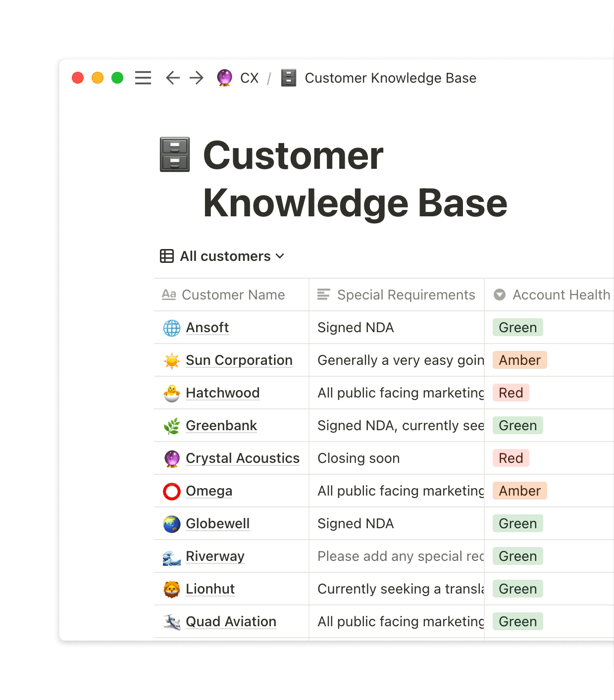Click the back navigation arrow
Screen dimensions: 614x700
(x=172, y=78)
